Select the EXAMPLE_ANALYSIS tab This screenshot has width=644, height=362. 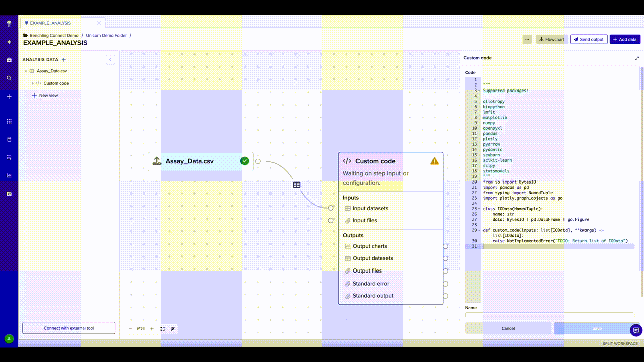(50, 23)
